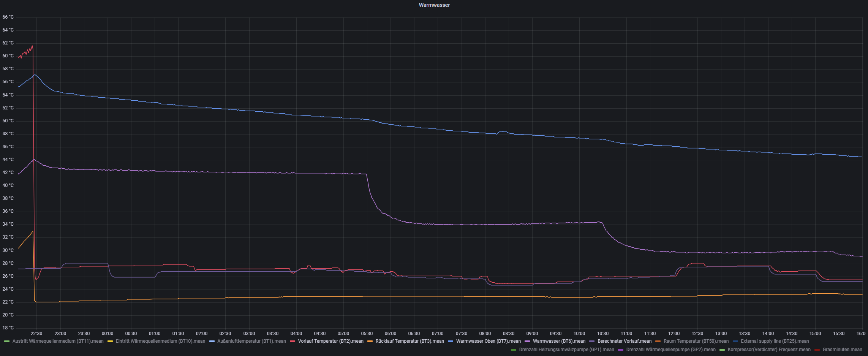Toggle Austritt Wärmequellenmedium (BT11).mean series visibility
Screen dimensions: 868x356
(58, 341)
